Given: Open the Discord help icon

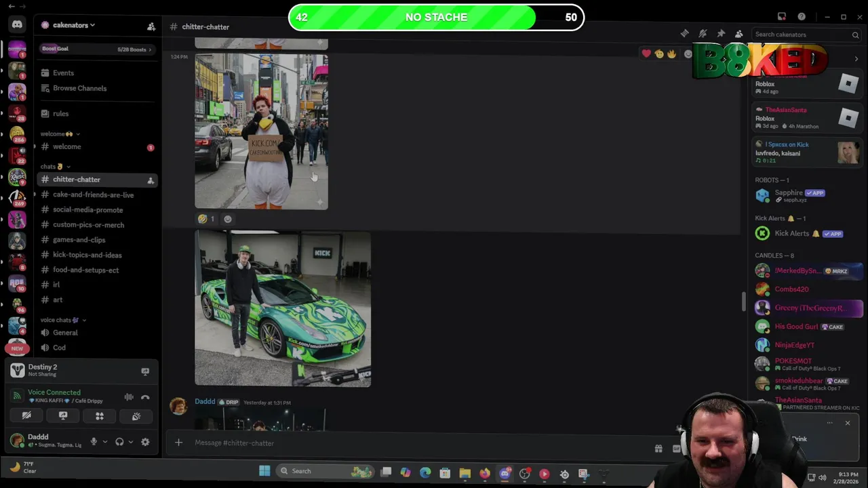Looking at the screenshot, I should pos(802,17).
